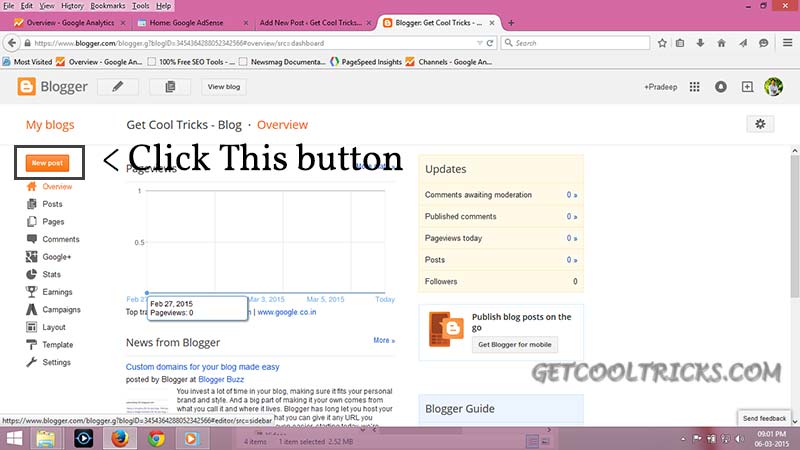Image resolution: width=800 pixels, height=450 pixels.
Task: Open the Blogger Buzz link
Action: (x=221, y=380)
